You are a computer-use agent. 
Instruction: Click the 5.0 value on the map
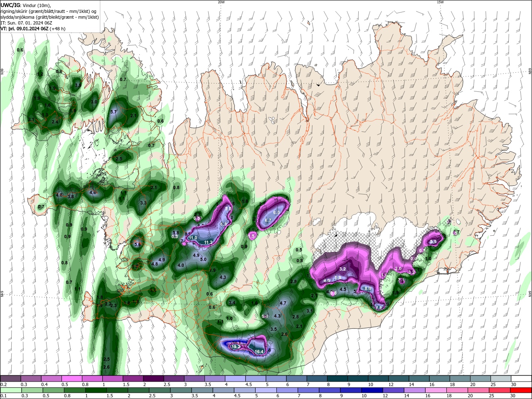point(204,259)
